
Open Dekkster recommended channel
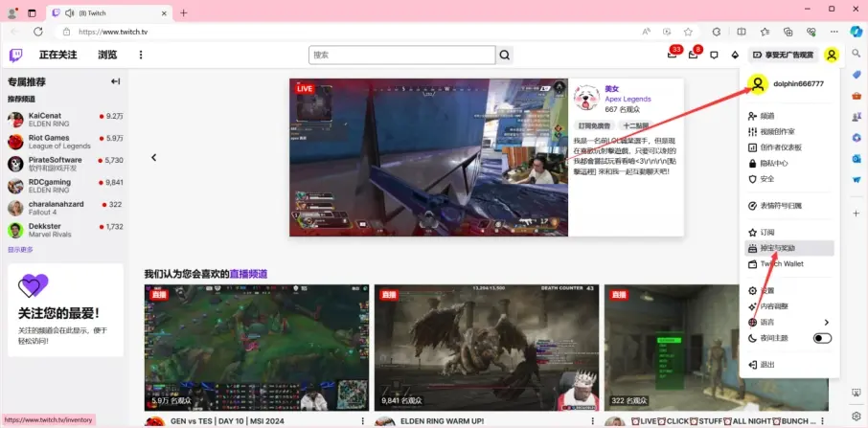tap(65, 230)
